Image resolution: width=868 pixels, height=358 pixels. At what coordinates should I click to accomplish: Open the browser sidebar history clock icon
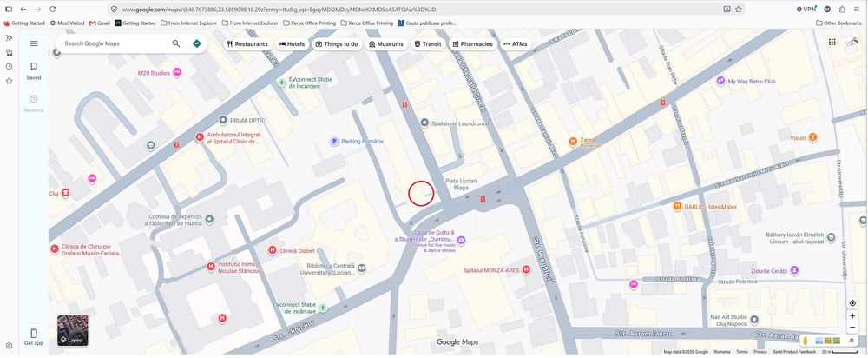click(9, 67)
